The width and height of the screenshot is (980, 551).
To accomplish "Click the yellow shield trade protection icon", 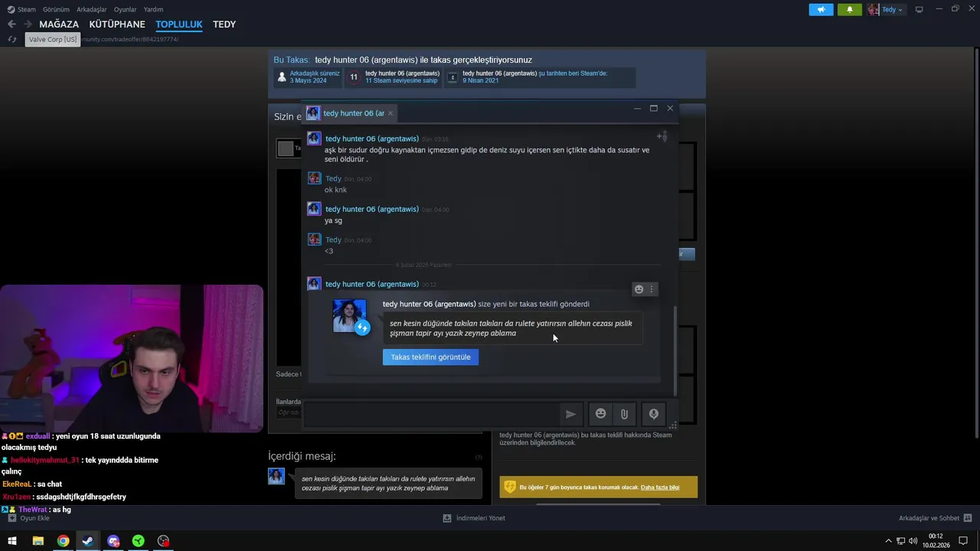I will [x=510, y=487].
